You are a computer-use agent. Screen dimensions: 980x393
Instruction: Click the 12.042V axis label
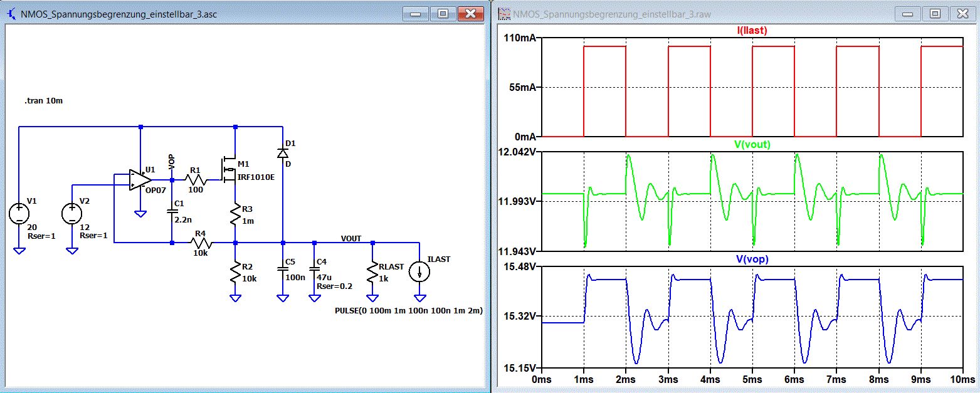coord(518,152)
